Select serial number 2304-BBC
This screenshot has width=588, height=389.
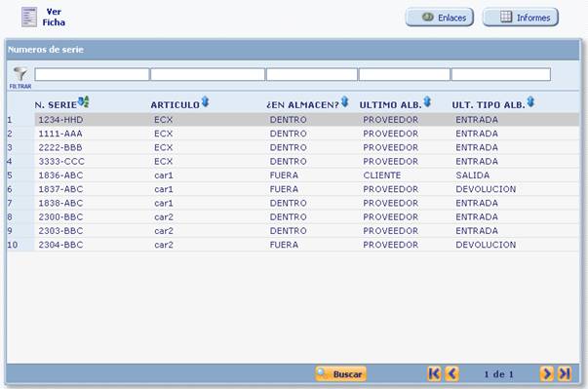[x=60, y=245]
